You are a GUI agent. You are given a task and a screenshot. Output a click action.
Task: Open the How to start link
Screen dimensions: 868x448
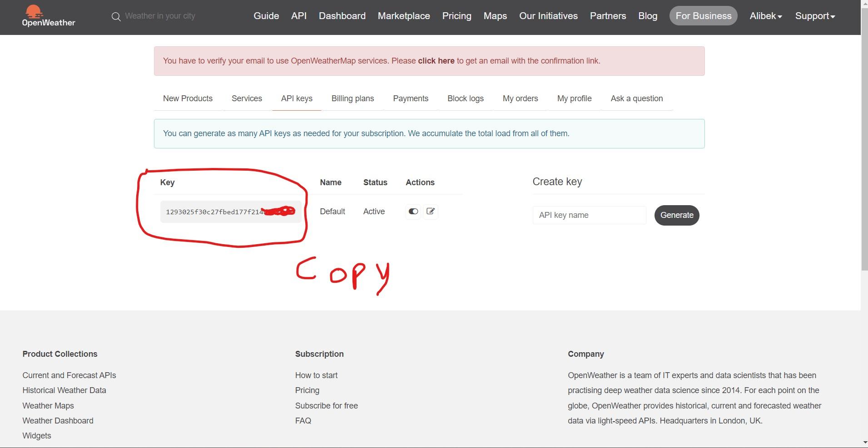[316, 375]
